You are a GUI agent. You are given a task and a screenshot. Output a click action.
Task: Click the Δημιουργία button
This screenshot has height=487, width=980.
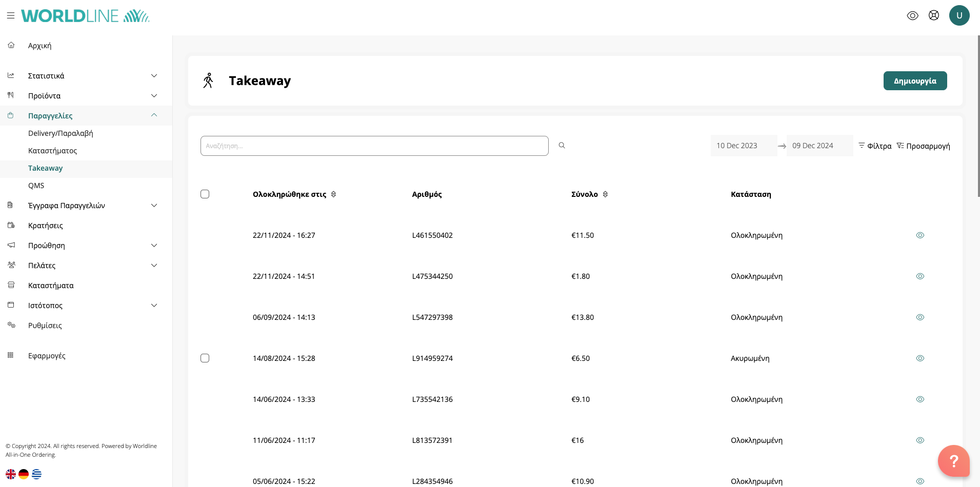[915, 81]
